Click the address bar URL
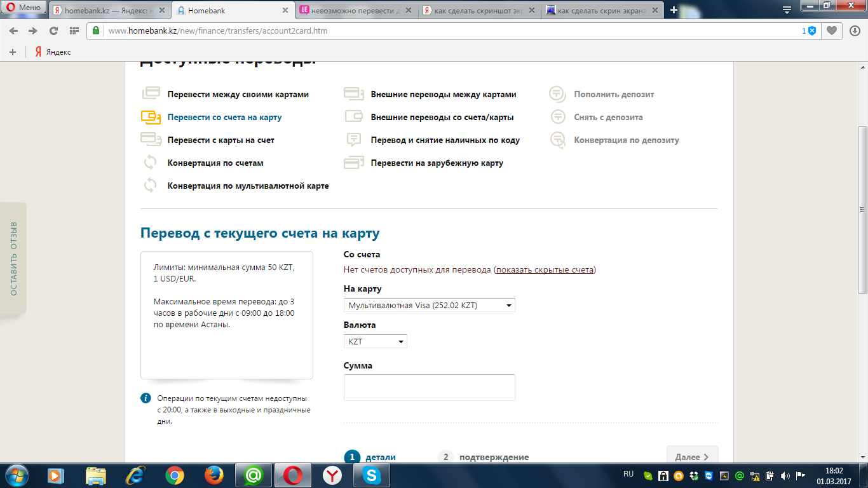 point(218,30)
